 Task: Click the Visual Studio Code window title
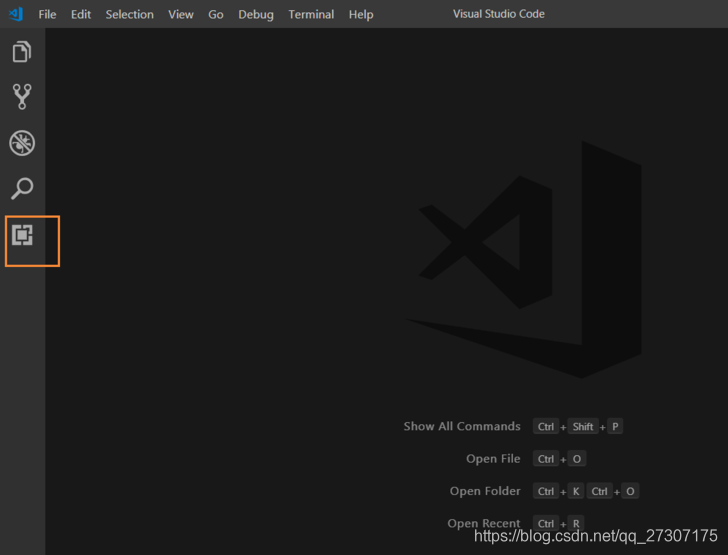(x=499, y=14)
